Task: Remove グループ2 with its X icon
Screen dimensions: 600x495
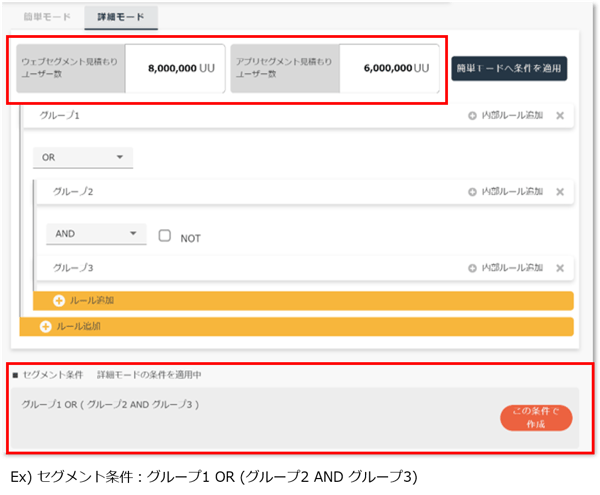Action: point(559,191)
